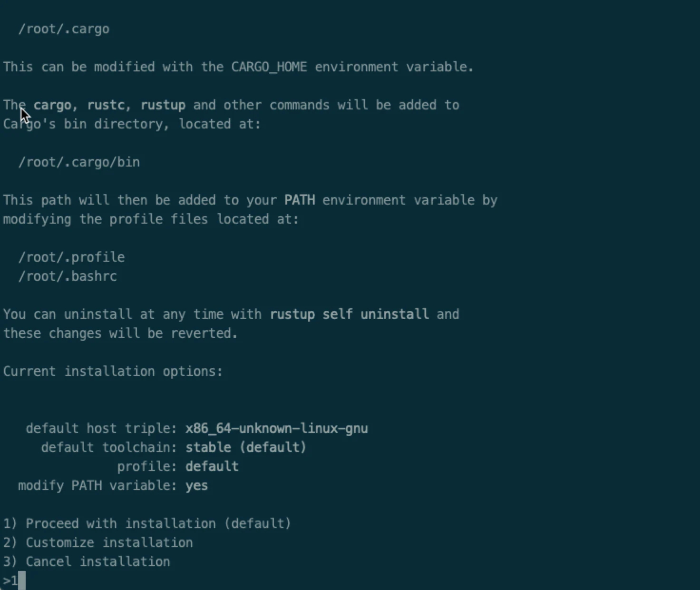This screenshot has height=590, width=700.
Task: Click the /root/.cargo path at top
Action: pos(64,29)
